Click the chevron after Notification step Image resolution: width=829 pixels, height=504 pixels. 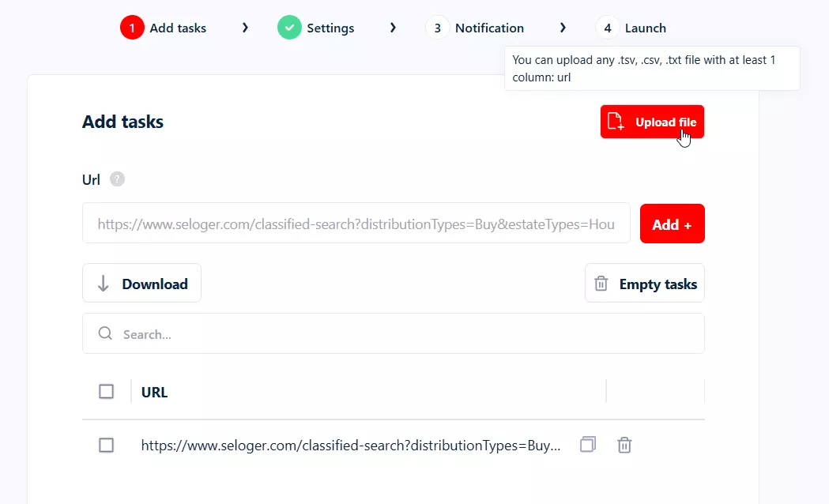(x=563, y=28)
